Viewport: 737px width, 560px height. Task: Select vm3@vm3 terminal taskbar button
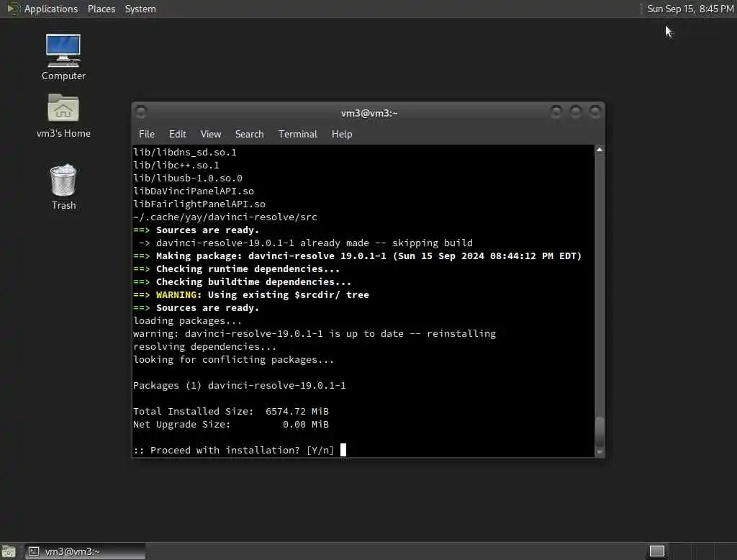[85, 551]
